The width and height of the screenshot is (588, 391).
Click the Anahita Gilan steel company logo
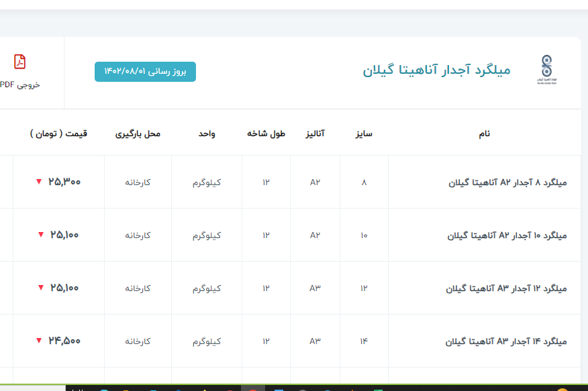547,69
